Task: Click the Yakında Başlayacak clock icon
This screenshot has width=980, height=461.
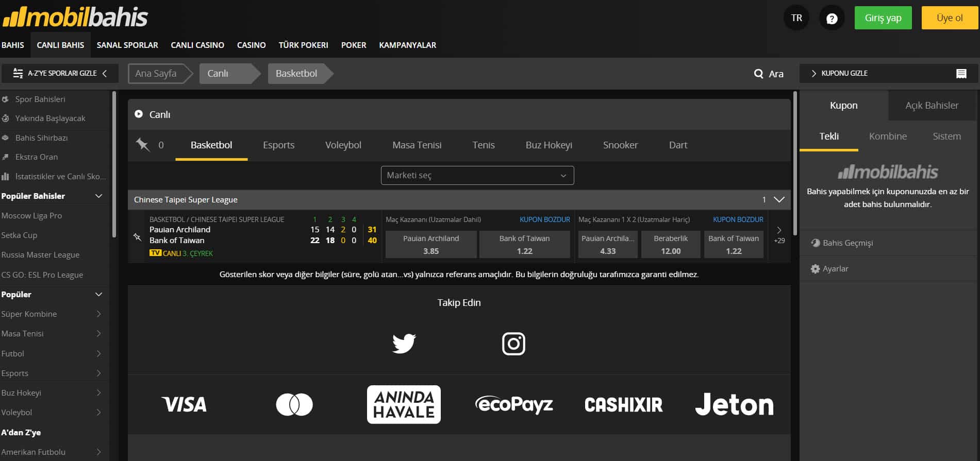Action: tap(5, 118)
